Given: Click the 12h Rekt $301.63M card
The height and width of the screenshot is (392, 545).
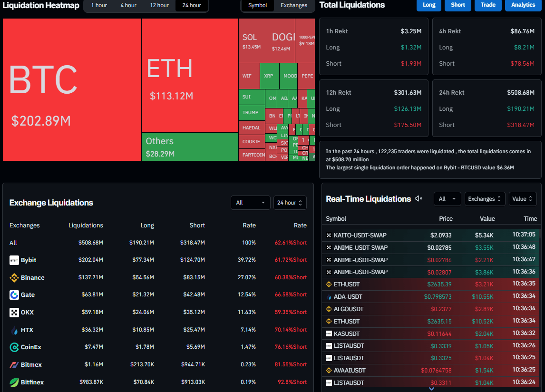Looking at the screenshot, I should click(374, 108).
